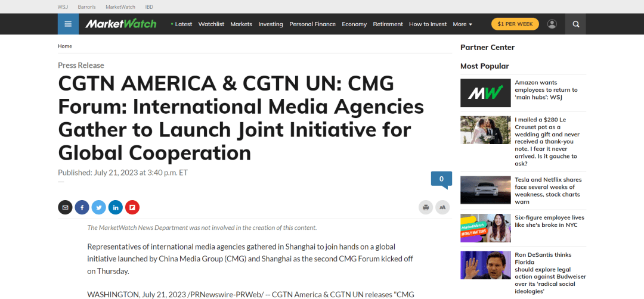This screenshot has width=644, height=299.
Task: Open the Money Matters video thumbnail
Action: (x=485, y=228)
